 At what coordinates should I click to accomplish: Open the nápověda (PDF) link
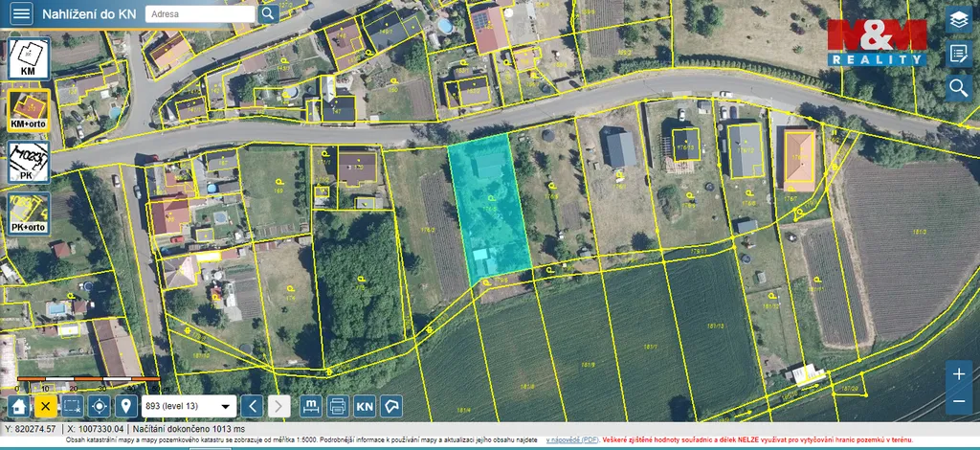(x=573, y=439)
